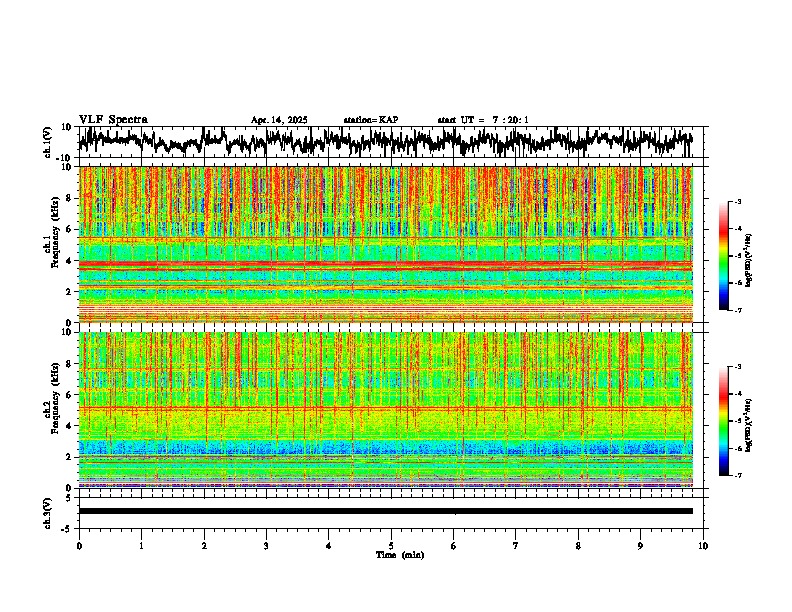Click the "8" kHz tick of ch.2 spectrogram

point(70,364)
